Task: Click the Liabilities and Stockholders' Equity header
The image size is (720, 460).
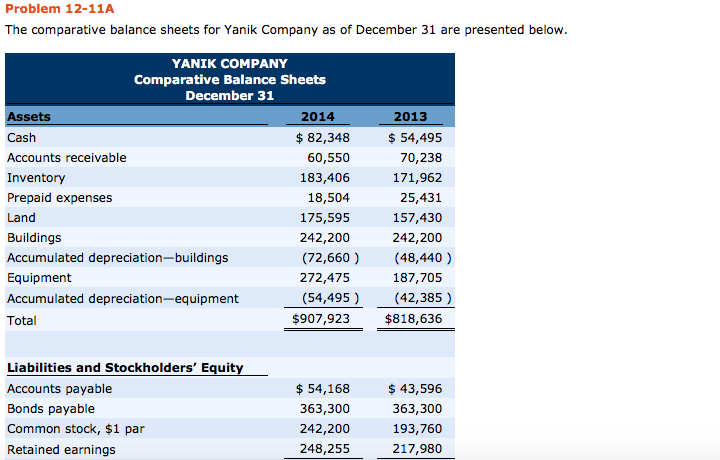Action: [125, 367]
